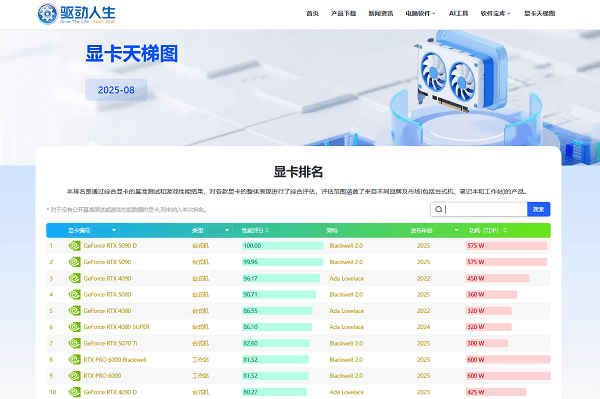Open the 发布年份 year filter dropdown
Screen dimensions: 600x399
(x=448, y=230)
